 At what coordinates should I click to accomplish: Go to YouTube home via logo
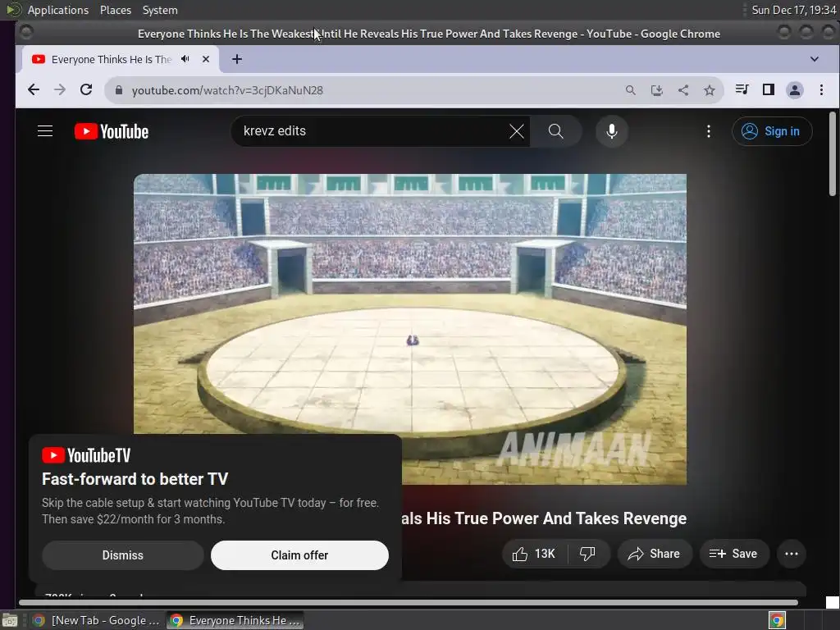coord(112,131)
